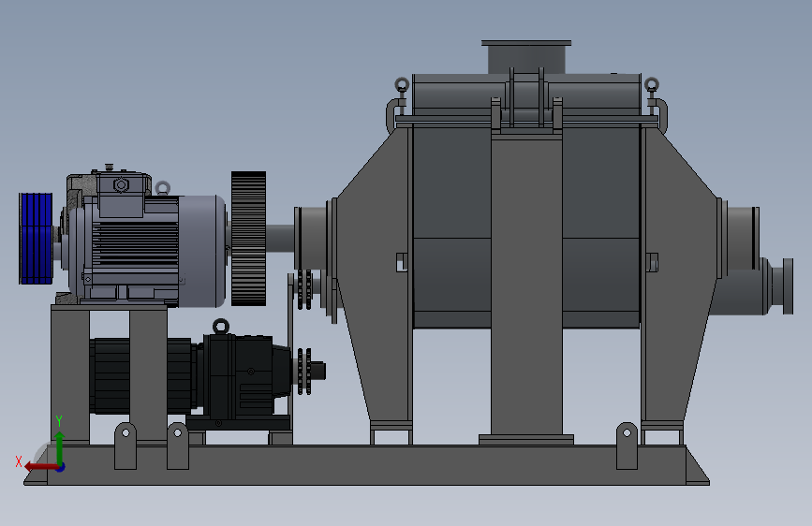Click the red X axis of the triad
This screenshot has width=812, height=526.
pyautogui.click(x=41, y=466)
